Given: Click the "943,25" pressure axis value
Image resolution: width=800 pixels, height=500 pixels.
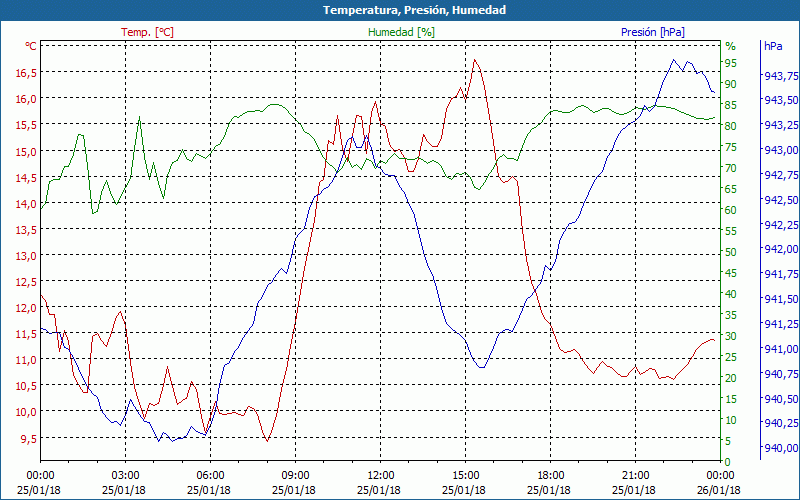Looking at the screenshot, I should pyautogui.click(x=781, y=125).
